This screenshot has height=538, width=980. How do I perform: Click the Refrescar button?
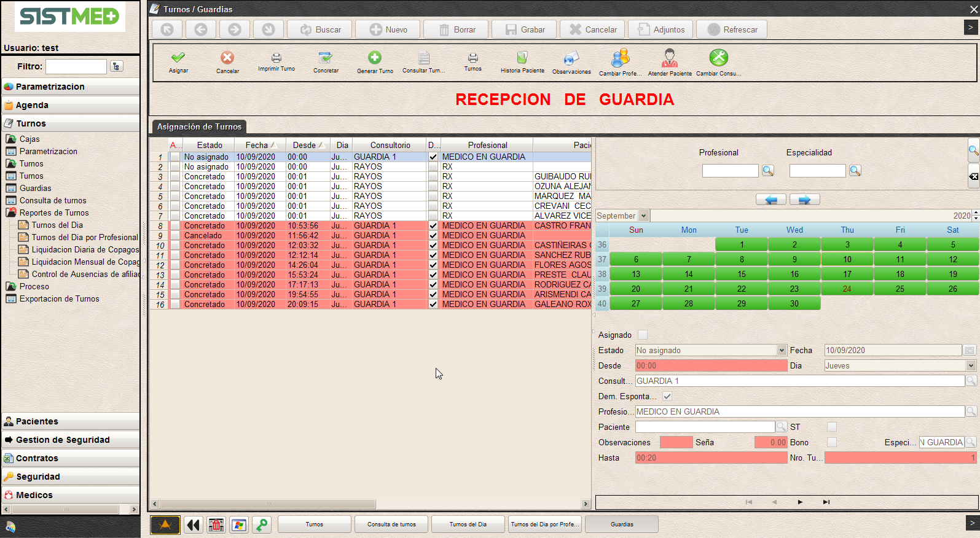[732, 29]
